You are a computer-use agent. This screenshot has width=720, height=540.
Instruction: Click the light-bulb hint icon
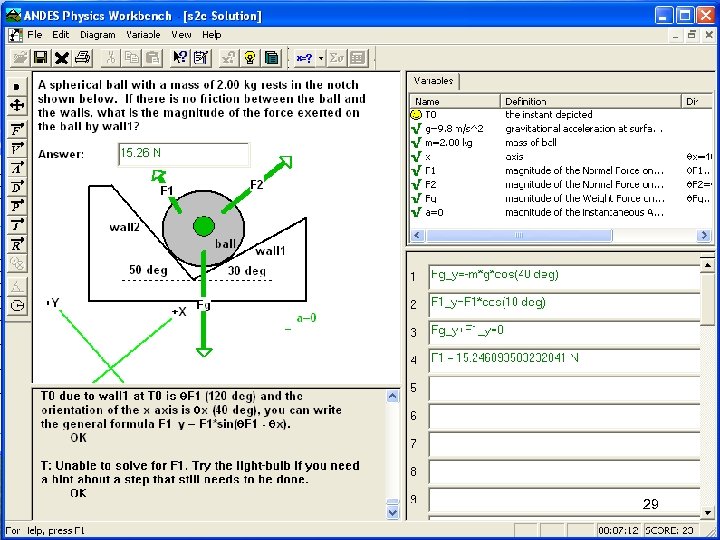(x=249, y=57)
